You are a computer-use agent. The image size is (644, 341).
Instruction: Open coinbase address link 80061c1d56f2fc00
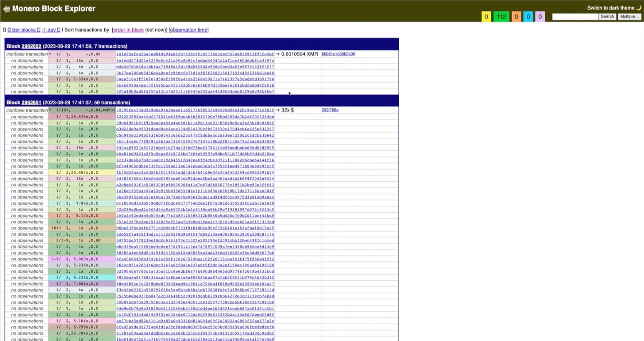pyautogui.click(x=338, y=54)
